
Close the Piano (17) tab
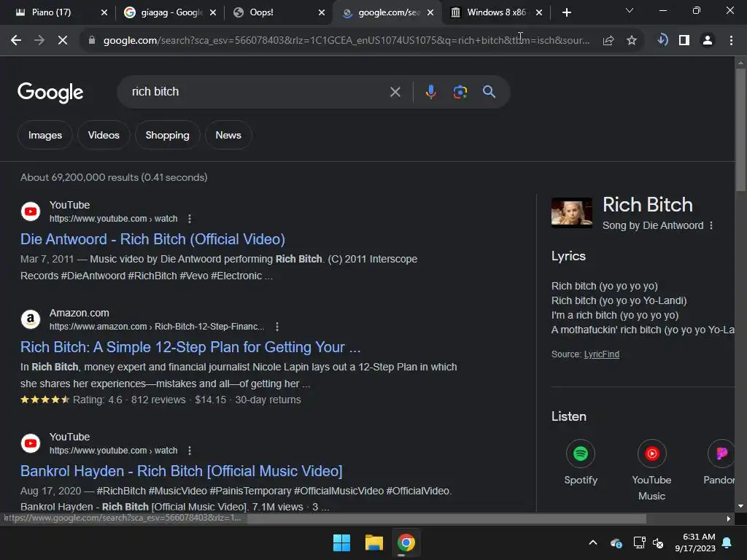click(104, 12)
